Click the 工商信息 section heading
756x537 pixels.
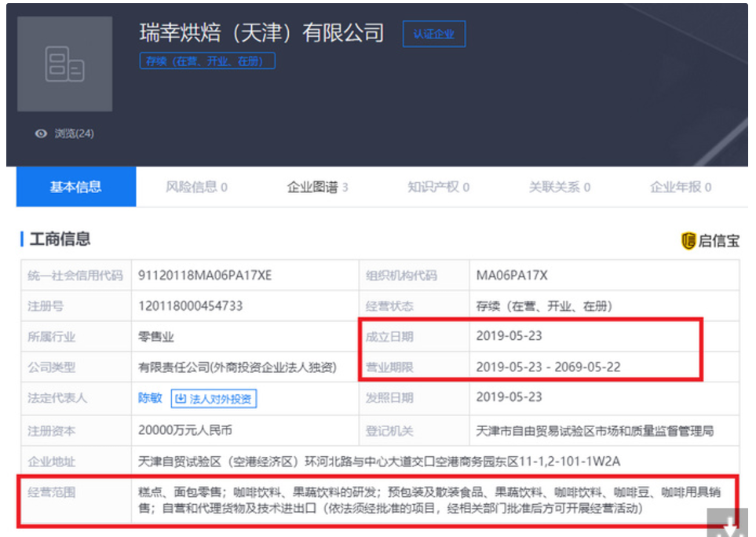coord(60,239)
